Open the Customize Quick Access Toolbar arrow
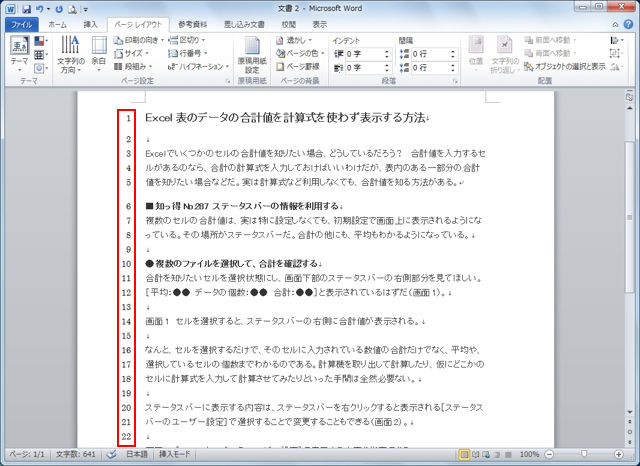The width and height of the screenshot is (640, 466). tap(86, 9)
